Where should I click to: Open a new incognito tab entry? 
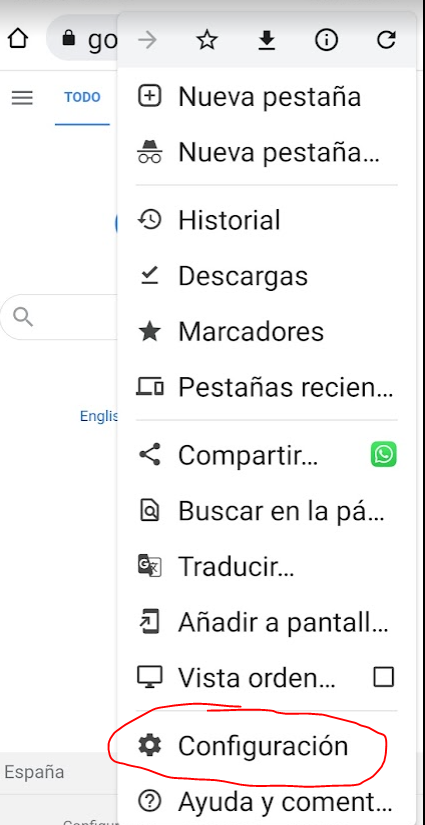(x=267, y=153)
